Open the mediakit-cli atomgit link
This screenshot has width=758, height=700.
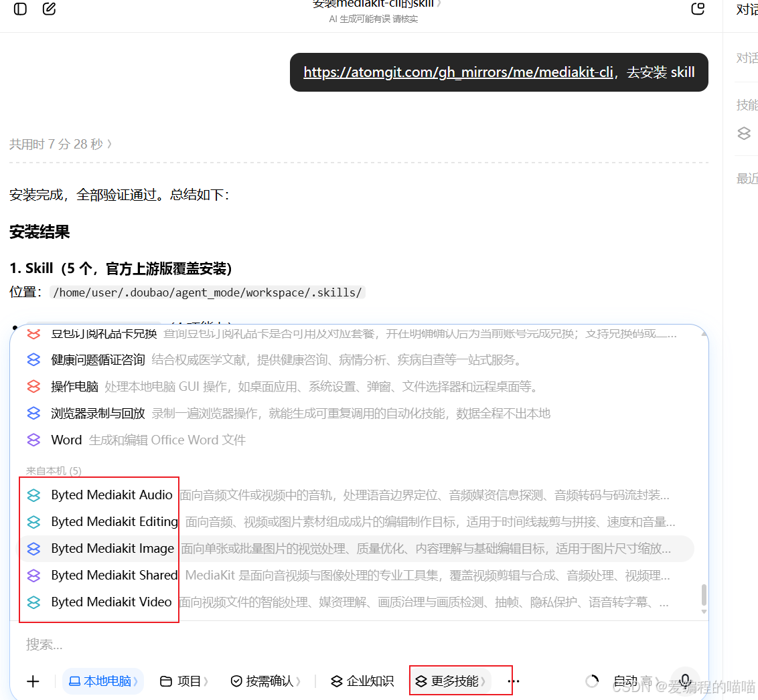tap(458, 72)
